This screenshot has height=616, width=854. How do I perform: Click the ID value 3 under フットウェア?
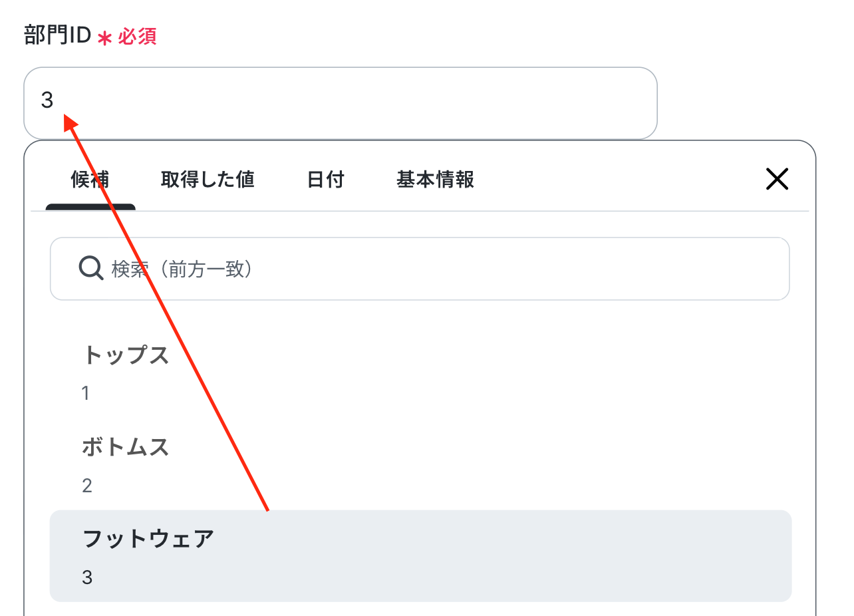tap(87, 577)
